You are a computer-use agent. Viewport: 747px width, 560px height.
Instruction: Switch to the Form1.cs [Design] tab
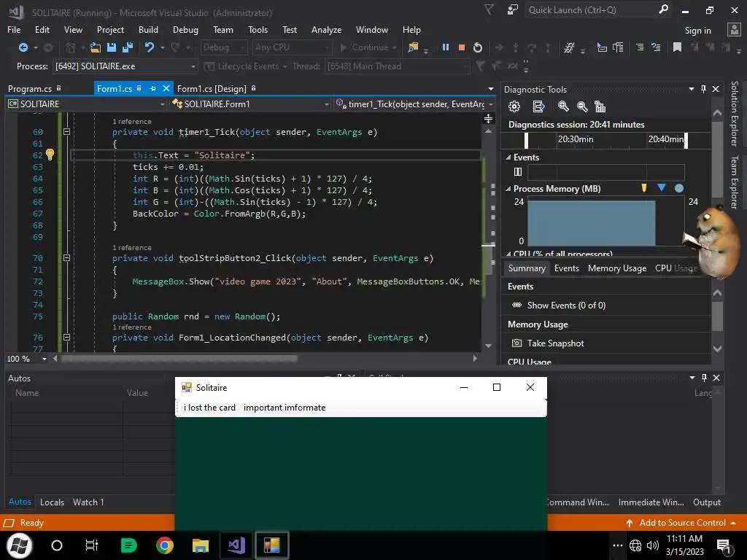(212, 88)
